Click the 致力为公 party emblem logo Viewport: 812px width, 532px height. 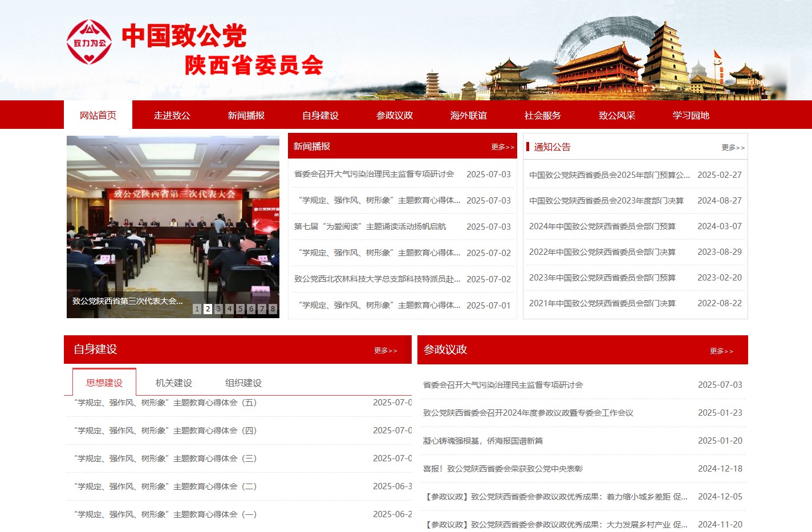click(90, 42)
